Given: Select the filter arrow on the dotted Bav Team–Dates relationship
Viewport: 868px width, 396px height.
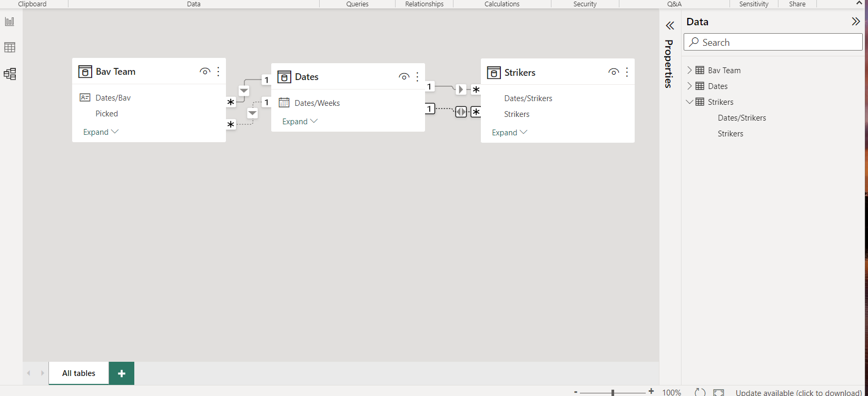Looking at the screenshot, I should (252, 113).
